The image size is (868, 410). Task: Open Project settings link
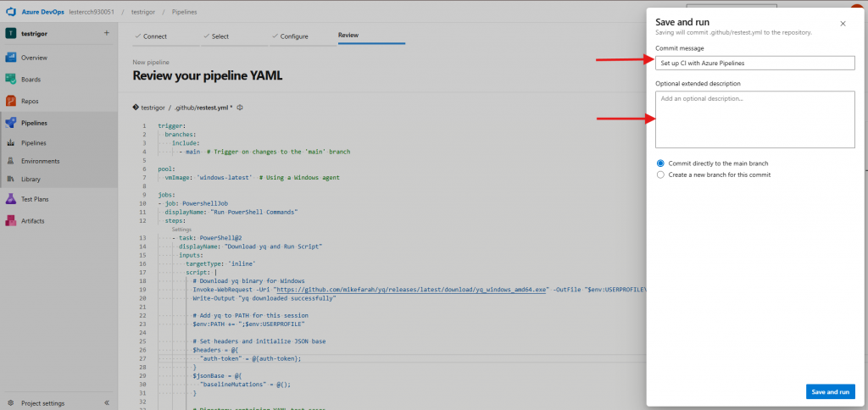pyautogui.click(x=42, y=403)
